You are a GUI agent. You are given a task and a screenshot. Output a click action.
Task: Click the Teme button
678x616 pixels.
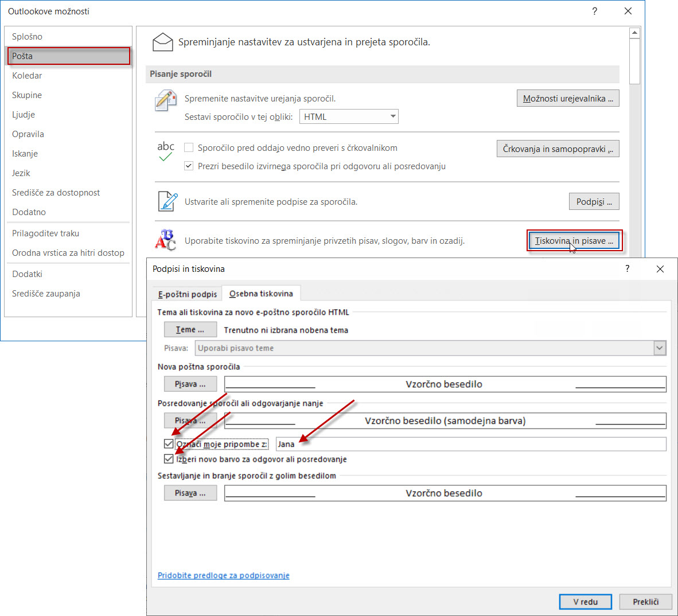click(x=190, y=329)
